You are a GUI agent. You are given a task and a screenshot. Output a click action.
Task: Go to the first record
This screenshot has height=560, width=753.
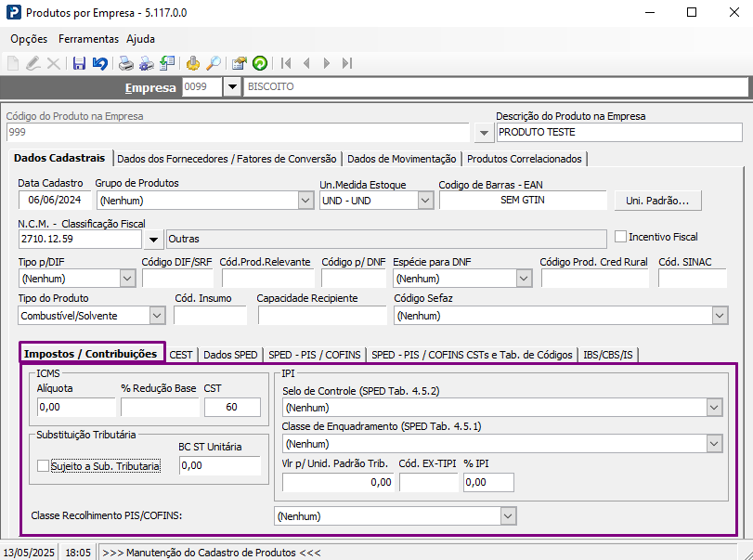coord(286,63)
